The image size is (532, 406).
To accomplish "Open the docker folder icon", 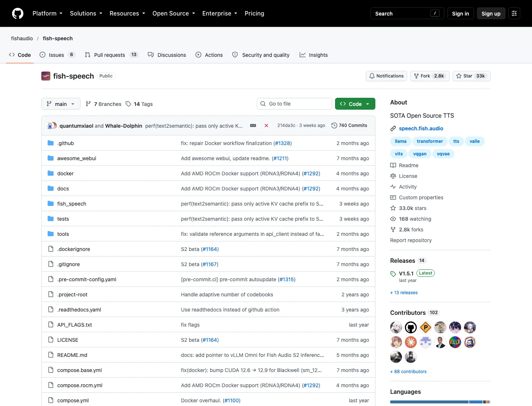I will [x=51, y=173].
